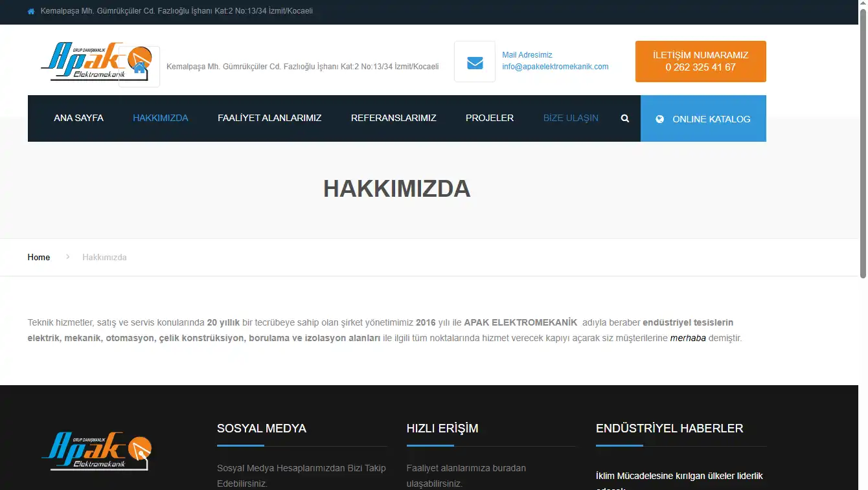Image resolution: width=868 pixels, height=490 pixels.
Task: Click the envelope mail icon box
Action: (x=475, y=62)
